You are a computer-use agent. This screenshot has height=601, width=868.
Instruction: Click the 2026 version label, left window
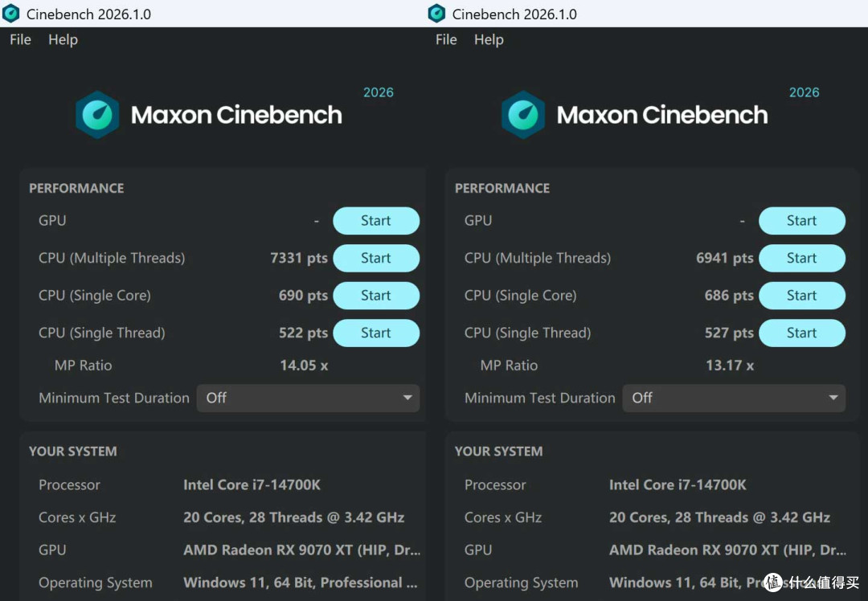(x=379, y=92)
